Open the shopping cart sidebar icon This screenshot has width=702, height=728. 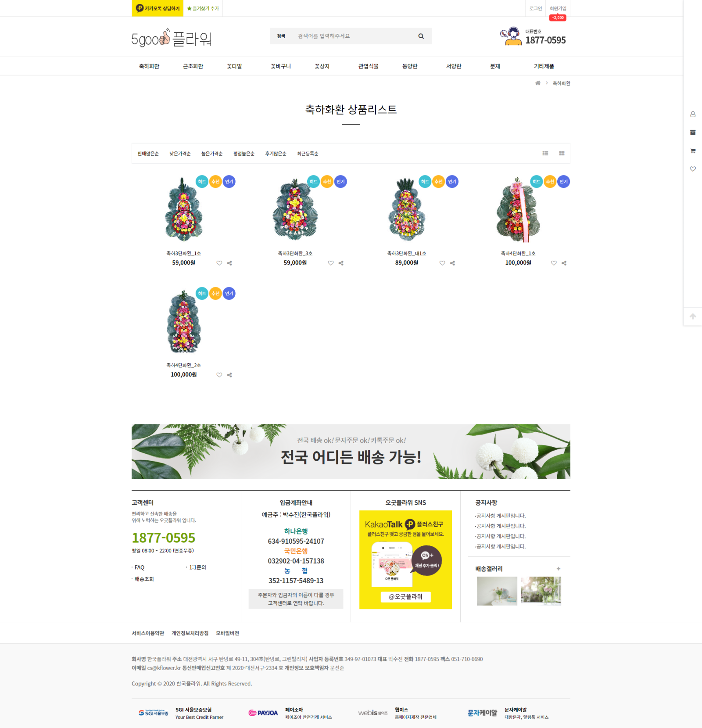693,151
